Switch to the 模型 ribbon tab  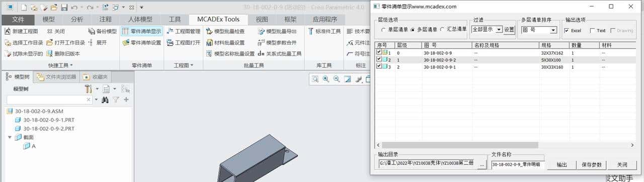click(49, 20)
